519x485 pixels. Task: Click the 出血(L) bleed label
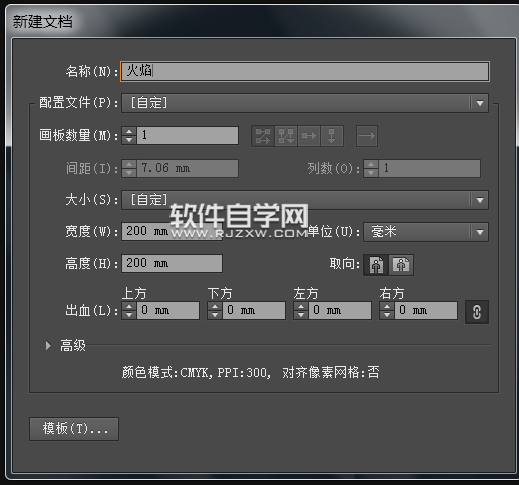pos(91,311)
